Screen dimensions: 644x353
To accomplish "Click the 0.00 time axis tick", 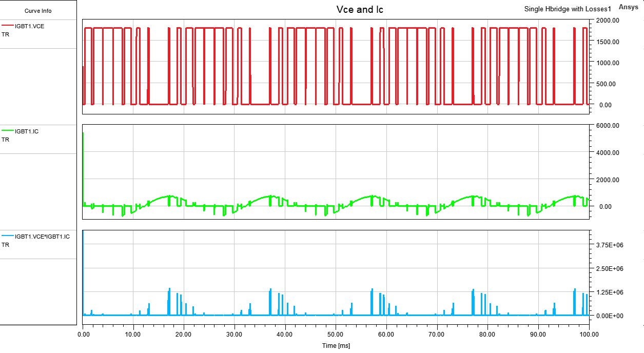I will 83,334.
